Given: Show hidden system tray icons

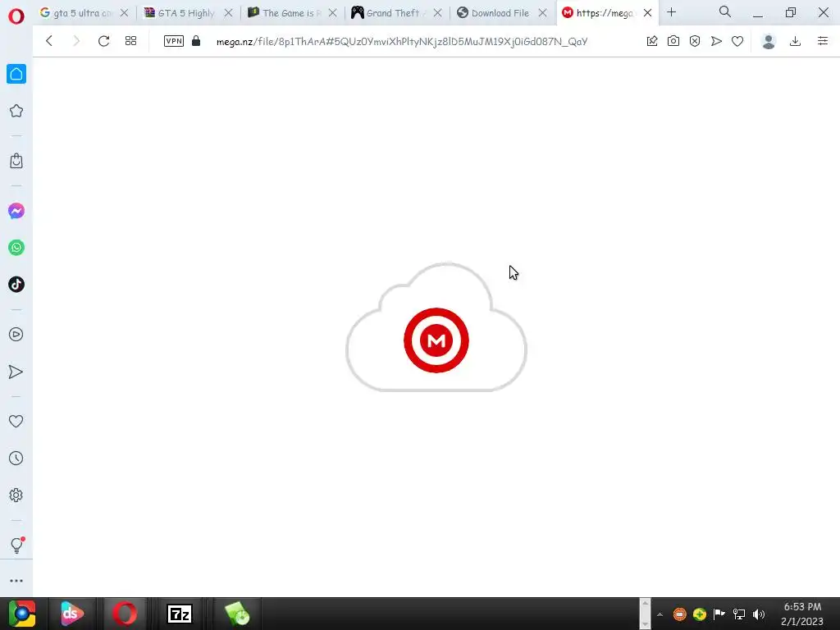Looking at the screenshot, I should [660, 614].
